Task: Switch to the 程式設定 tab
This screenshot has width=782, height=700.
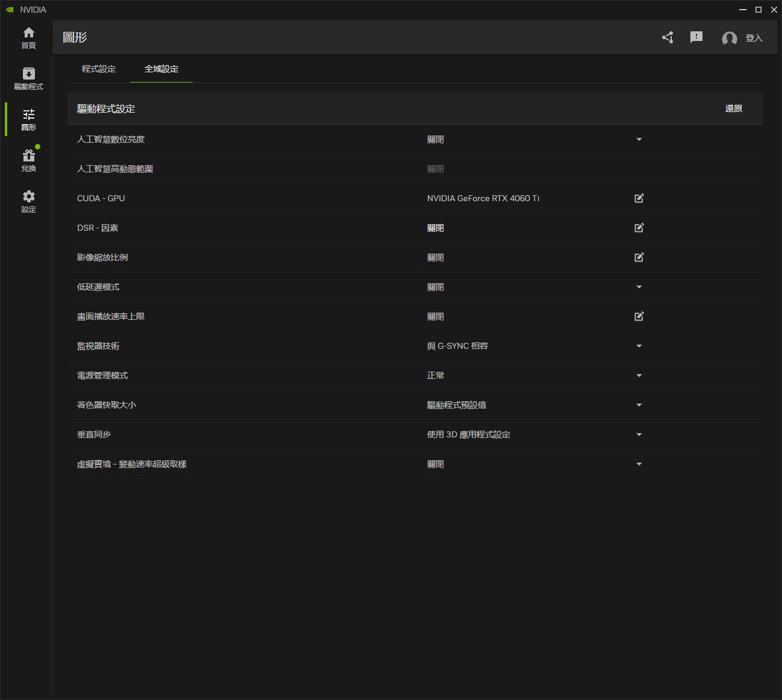Action: 99,69
